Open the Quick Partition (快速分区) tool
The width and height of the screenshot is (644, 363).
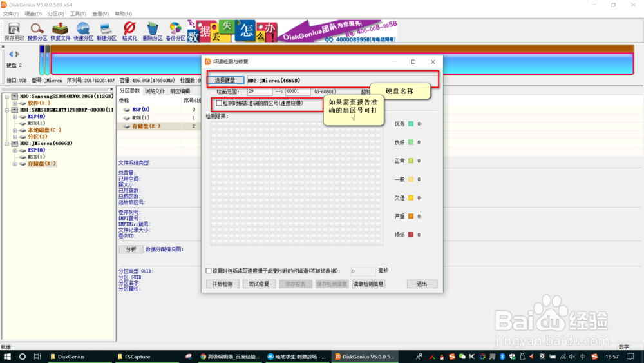point(83,31)
